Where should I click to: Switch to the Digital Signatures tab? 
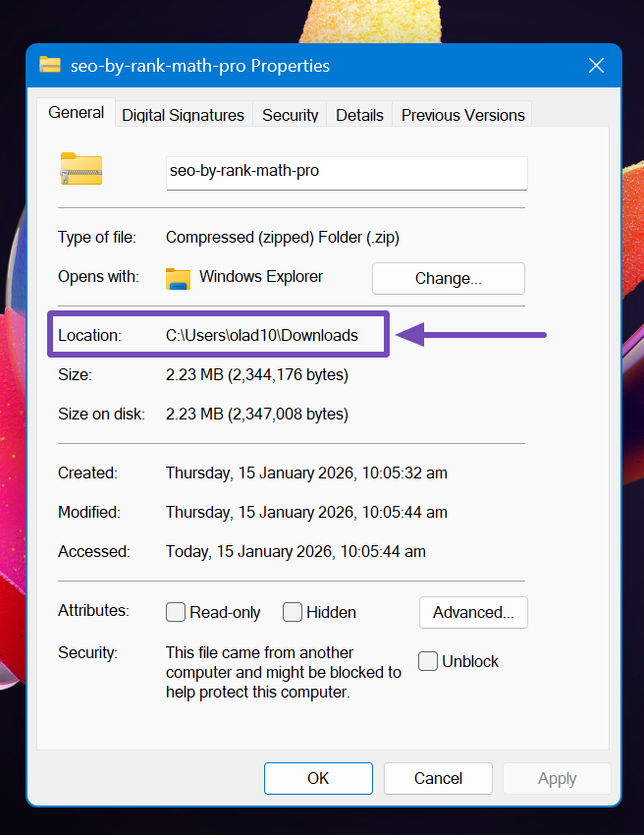(x=183, y=115)
